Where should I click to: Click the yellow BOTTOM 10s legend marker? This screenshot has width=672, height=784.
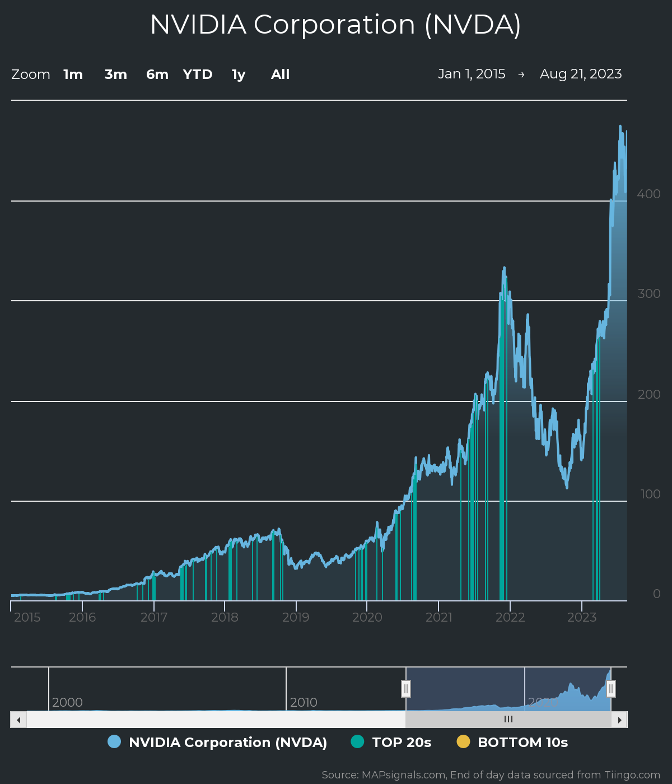click(463, 741)
